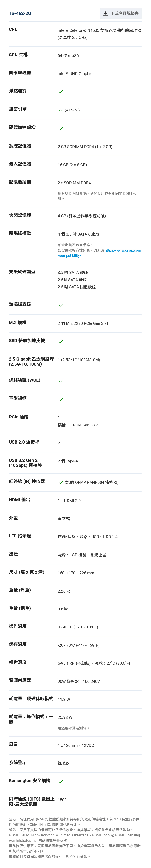Click the download arrow icon
Screen dimensions: 151x868
105,14
